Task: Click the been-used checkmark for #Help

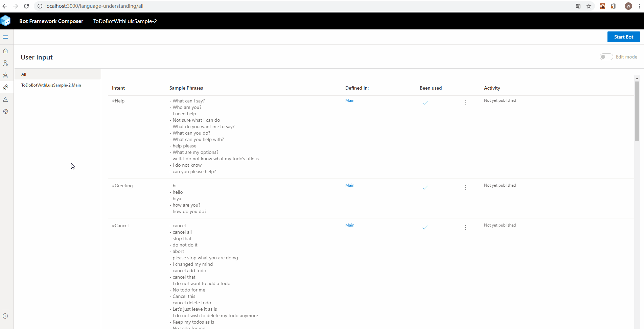Action: (425, 103)
